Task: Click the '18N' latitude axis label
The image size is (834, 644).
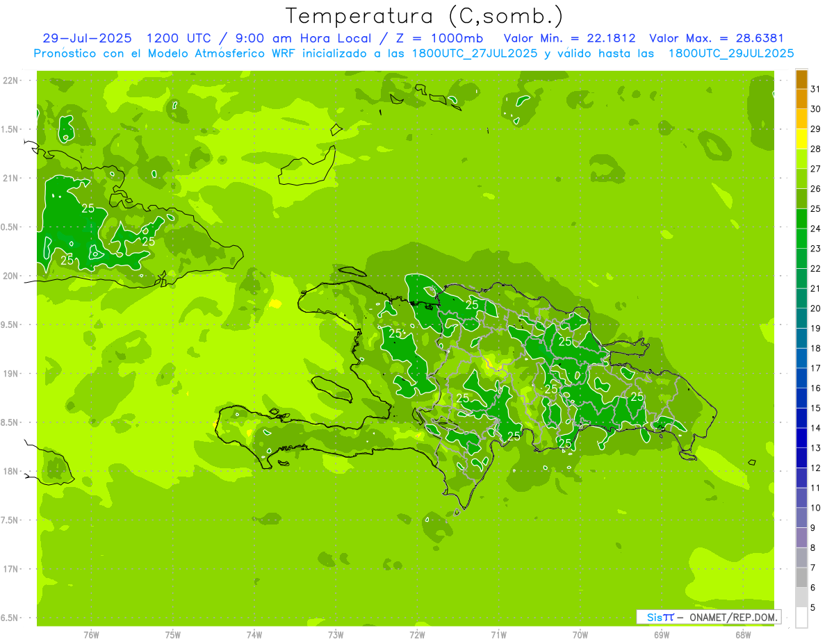Action: point(12,471)
